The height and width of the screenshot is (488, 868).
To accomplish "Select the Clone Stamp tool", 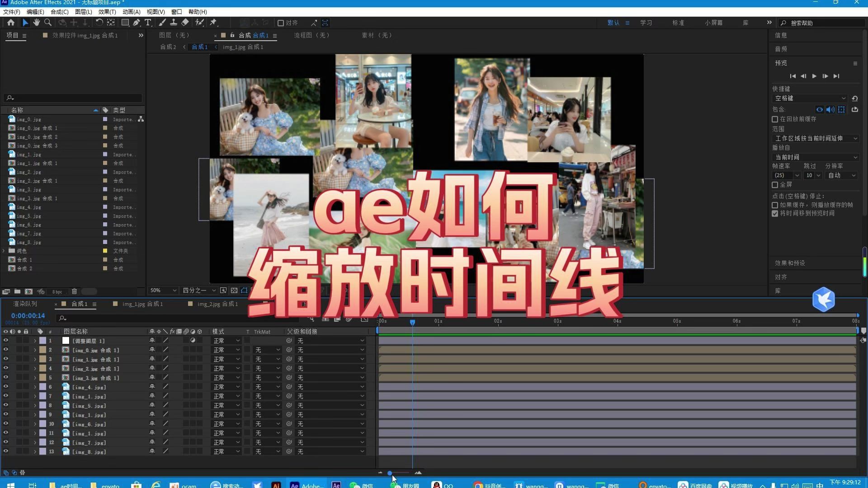I will [x=174, y=23].
